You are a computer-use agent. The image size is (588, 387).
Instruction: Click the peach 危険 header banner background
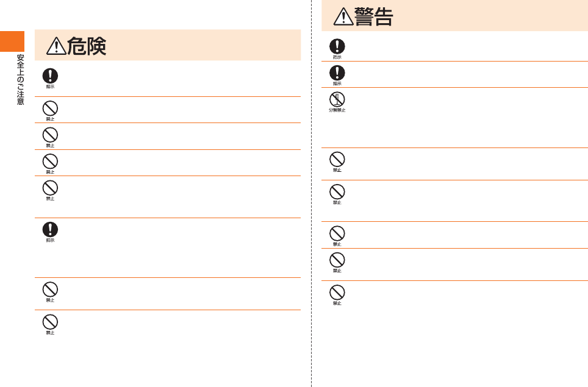[x=203, y=45]
